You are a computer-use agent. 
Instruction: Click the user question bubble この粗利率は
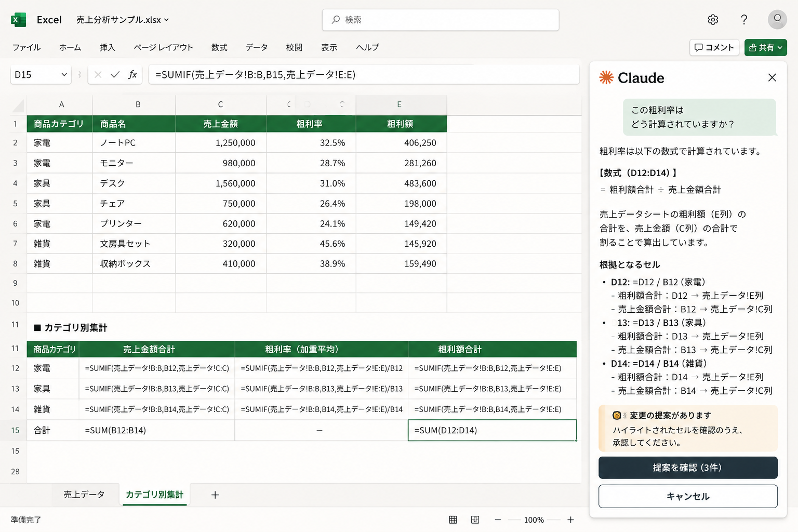click(x=699, y=117)
